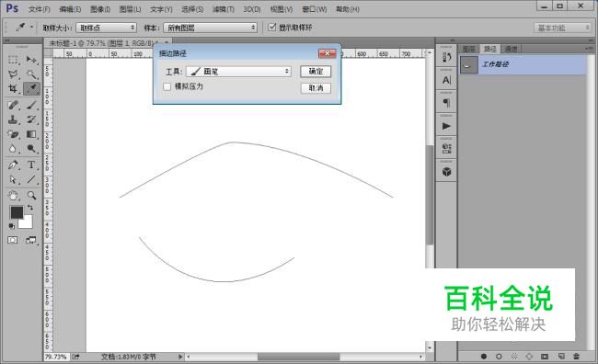Select the Line tool
The height and width of the screenshot is (364, 598).
coord(31,179)
